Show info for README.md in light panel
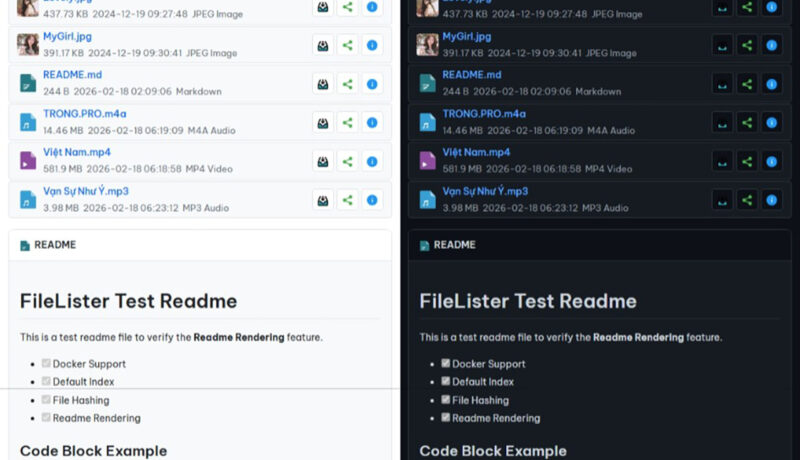Image resolution: width=800 pixels, height=460 pixels. pos(372,84)
